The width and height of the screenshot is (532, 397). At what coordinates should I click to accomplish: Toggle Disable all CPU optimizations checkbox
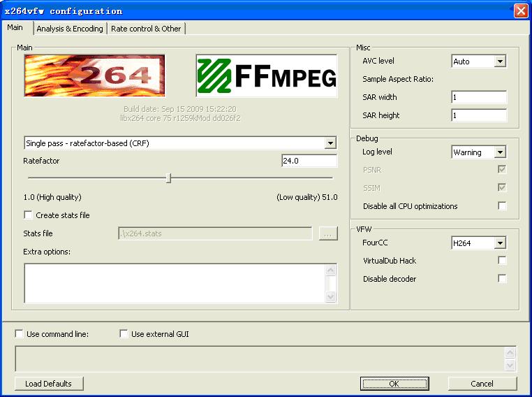pos(502,206)
